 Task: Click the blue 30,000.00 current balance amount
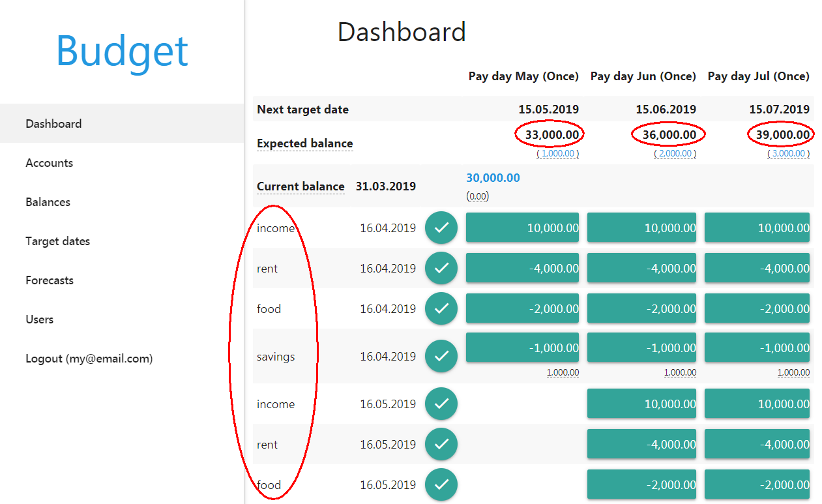493,178
